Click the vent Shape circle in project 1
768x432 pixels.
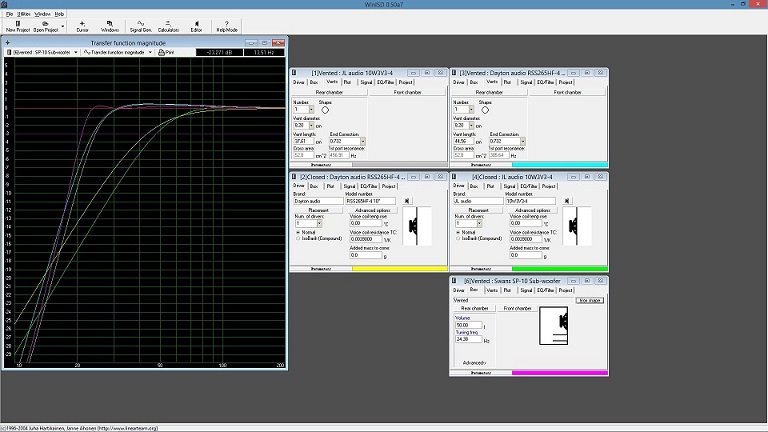(325, 110)
